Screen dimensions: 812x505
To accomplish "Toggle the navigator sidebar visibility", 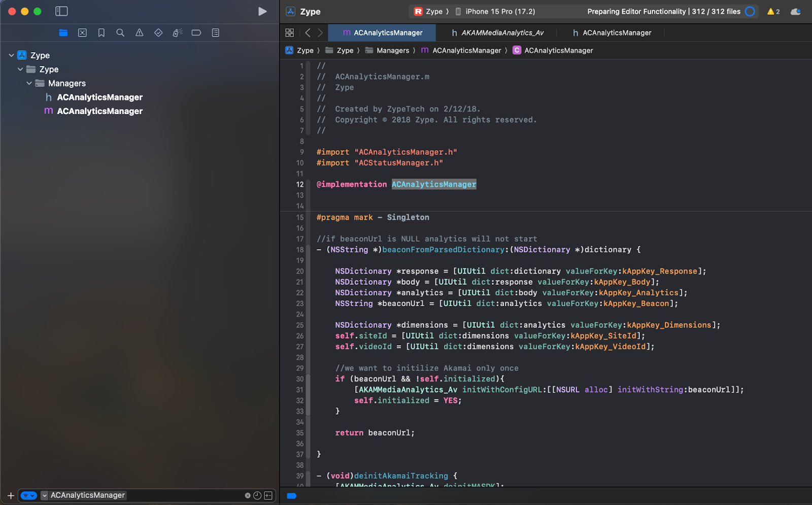I will coord(61,11).
